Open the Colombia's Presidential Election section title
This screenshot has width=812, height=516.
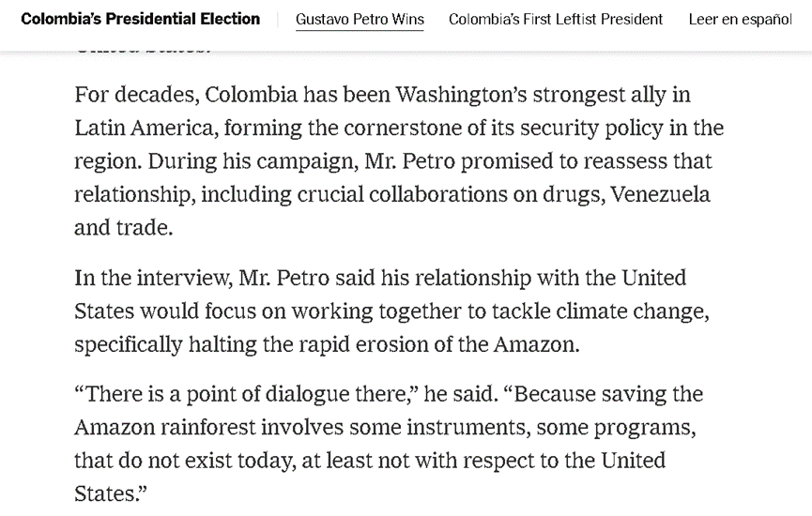point(141,19)
